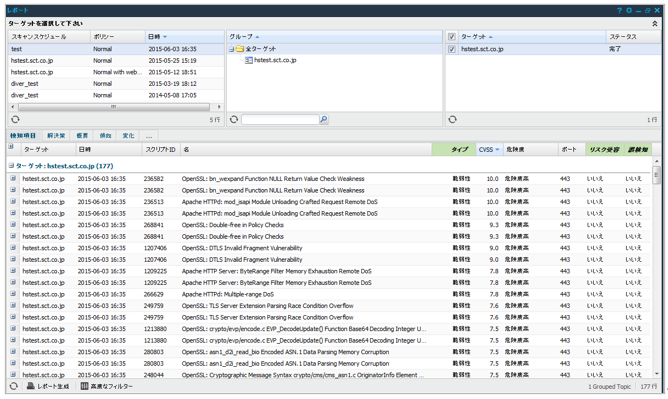This screenshot has width=668, height=399.
Task: Collapse the target selection panel chevron
Action: (655, 23)
